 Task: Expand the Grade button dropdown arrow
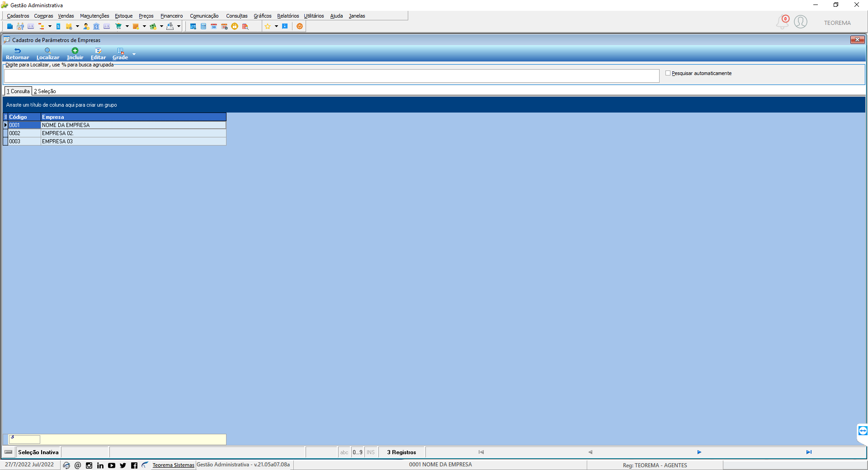pos(134,54)
